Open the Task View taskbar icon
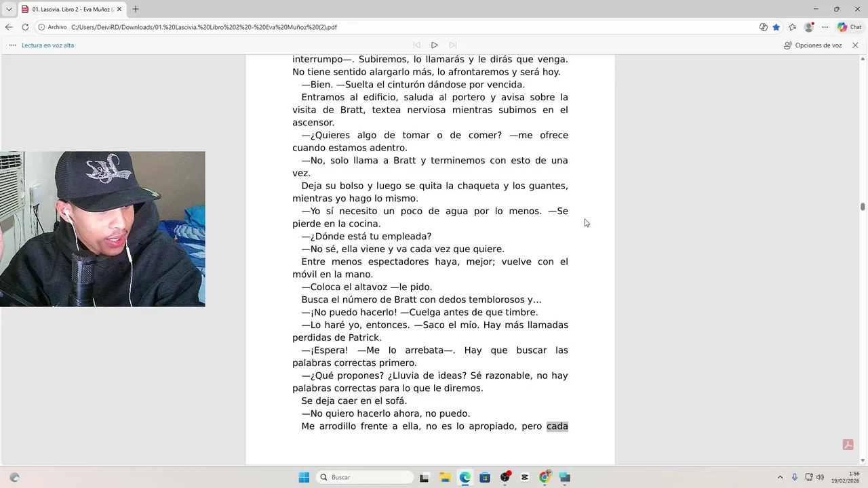 (425, 477)
